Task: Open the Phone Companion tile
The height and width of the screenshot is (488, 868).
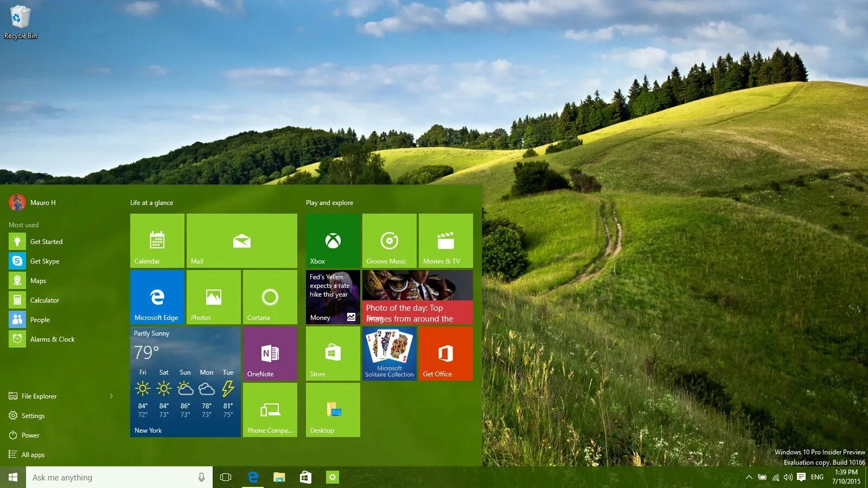Action: [x=270, y=410]
